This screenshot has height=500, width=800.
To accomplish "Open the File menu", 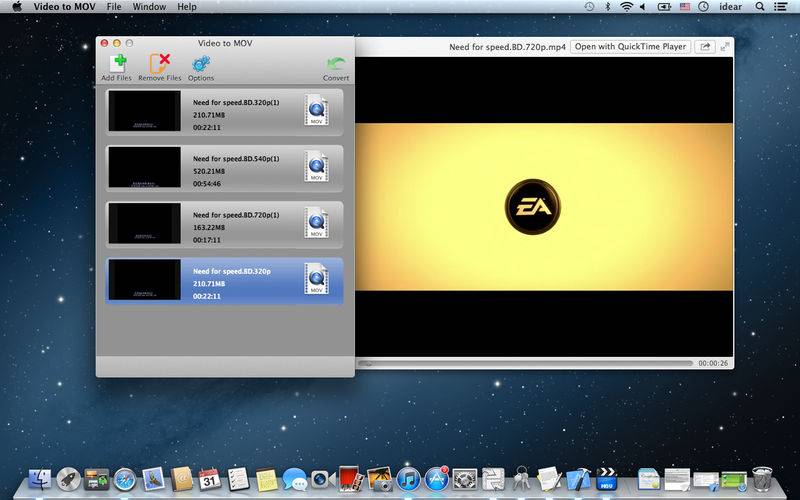I will tap(114, 7).
